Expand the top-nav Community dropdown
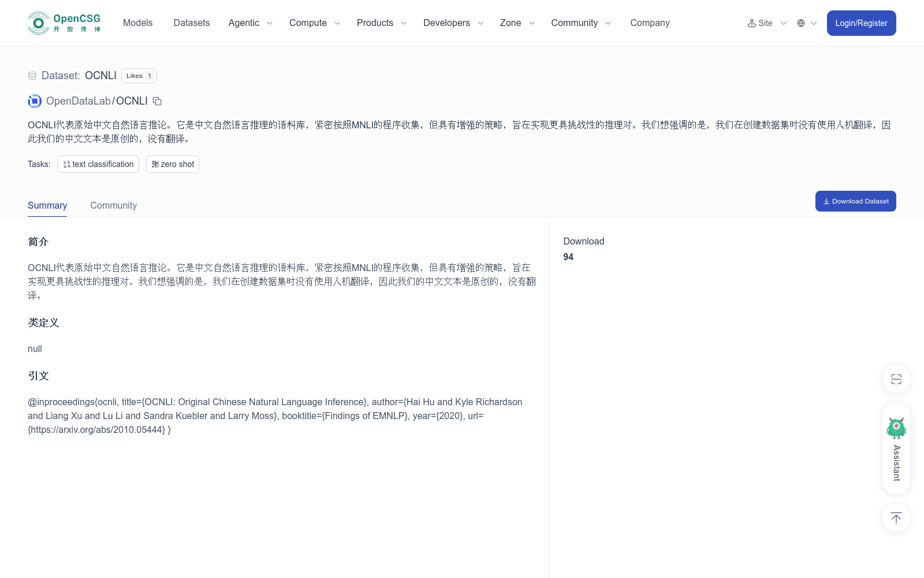 point(581,23)
